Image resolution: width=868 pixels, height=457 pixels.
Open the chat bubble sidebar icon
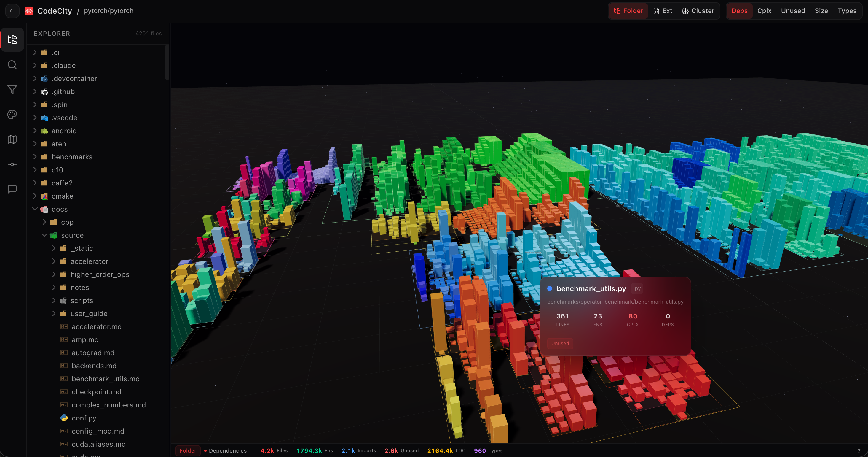click(x=12, y=189)
